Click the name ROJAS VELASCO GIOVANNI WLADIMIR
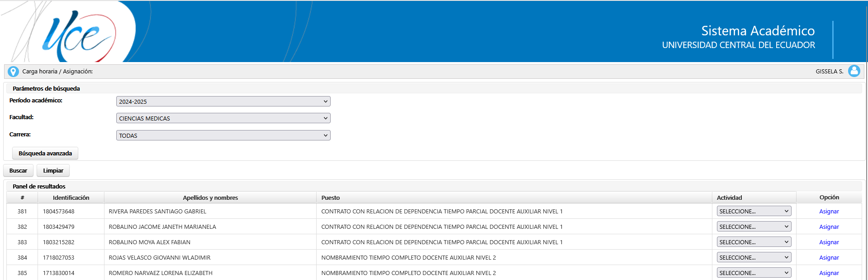This screenshot has width=868, height=280. [160, 257]
